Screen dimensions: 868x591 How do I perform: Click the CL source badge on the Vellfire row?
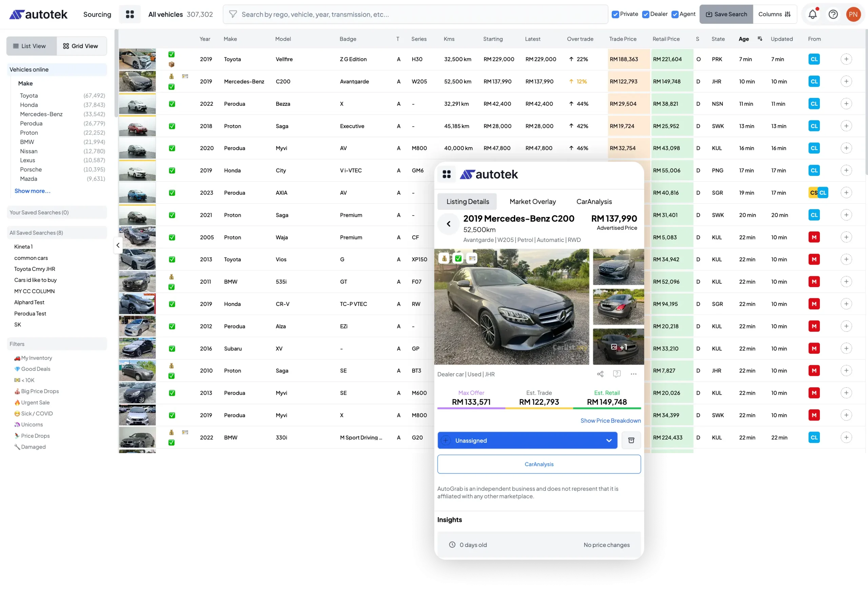(x=814, y=59)
